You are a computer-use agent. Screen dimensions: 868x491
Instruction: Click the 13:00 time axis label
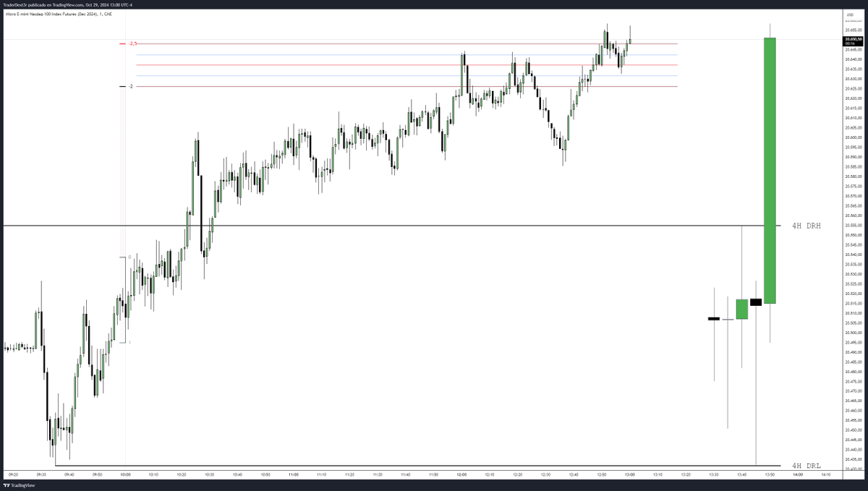coord(629,475)
